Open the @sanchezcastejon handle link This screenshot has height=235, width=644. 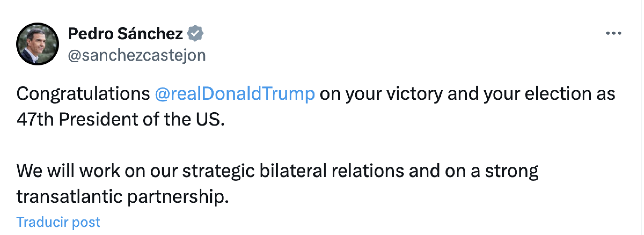click(x=137, y=55)
